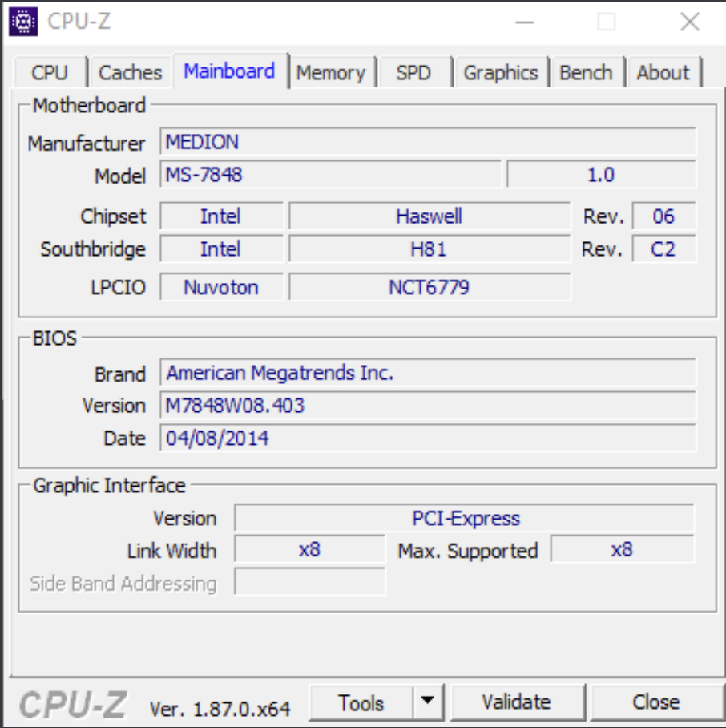
Task: Click the Southbridge Intel vendor value
Action: [221, 249]
